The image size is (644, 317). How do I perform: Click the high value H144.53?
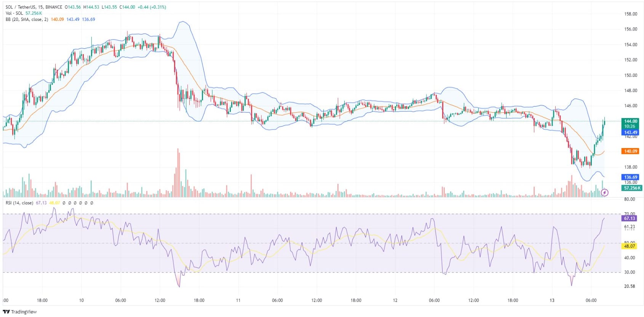pyautogui.click(x=91, y=7)
